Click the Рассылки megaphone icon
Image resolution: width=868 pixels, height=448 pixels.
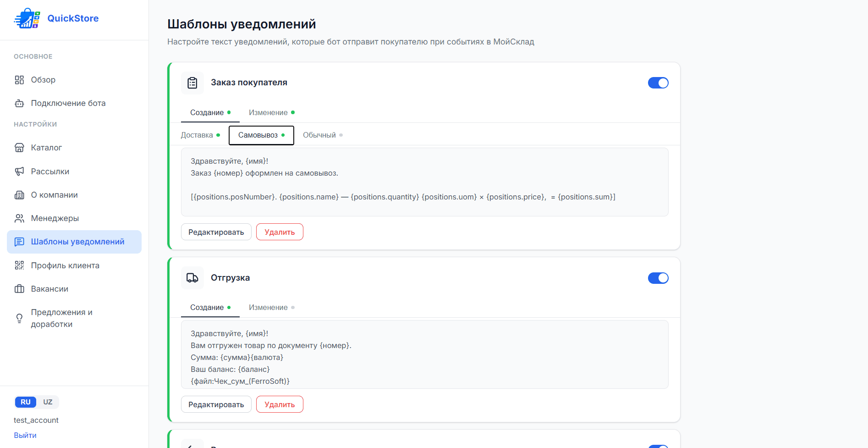19,171
